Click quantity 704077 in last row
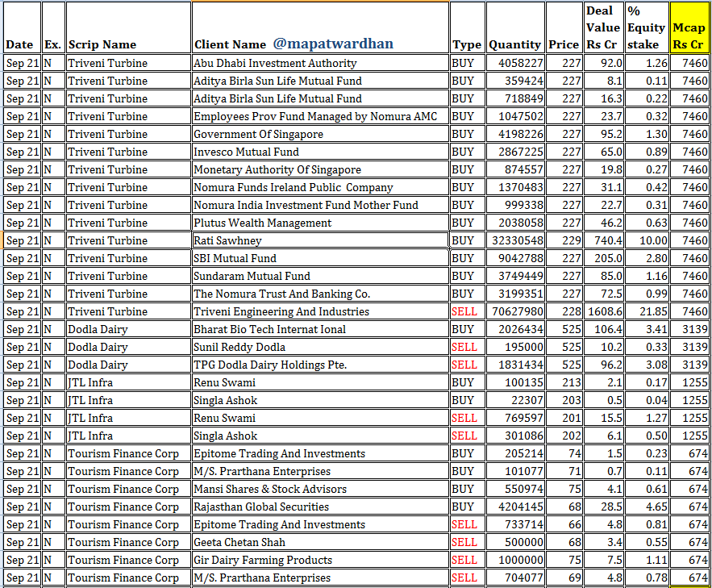This screenshot has height=588, width=712. (x=515, y=577)
